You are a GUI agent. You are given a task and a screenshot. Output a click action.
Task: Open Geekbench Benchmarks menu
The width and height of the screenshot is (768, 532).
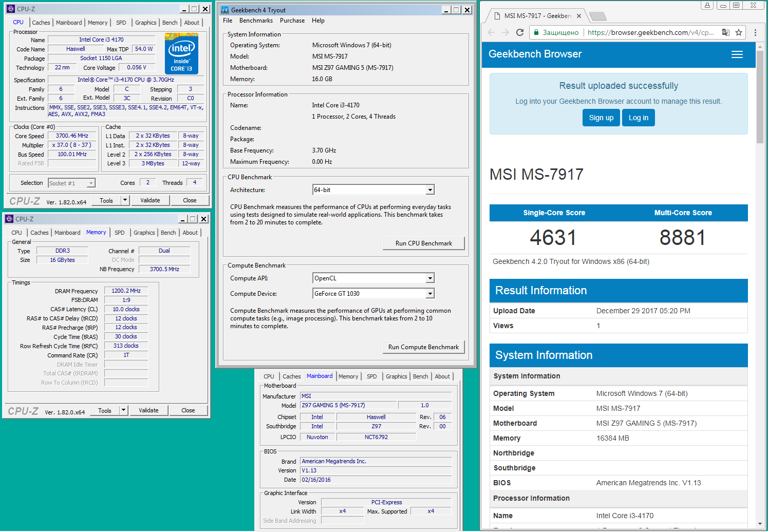pyautogui.click(x=256, y=21)
